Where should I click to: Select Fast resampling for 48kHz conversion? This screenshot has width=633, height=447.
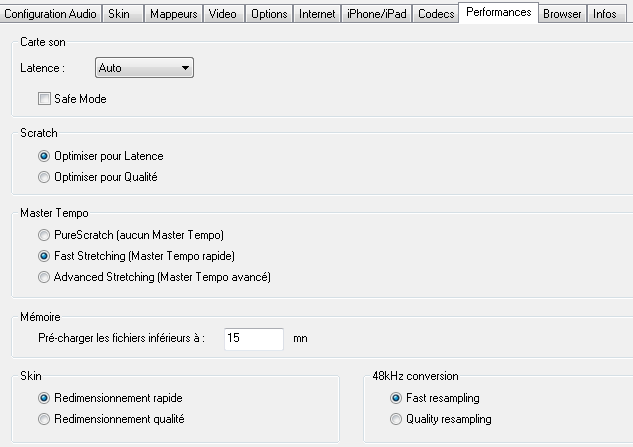396,398
